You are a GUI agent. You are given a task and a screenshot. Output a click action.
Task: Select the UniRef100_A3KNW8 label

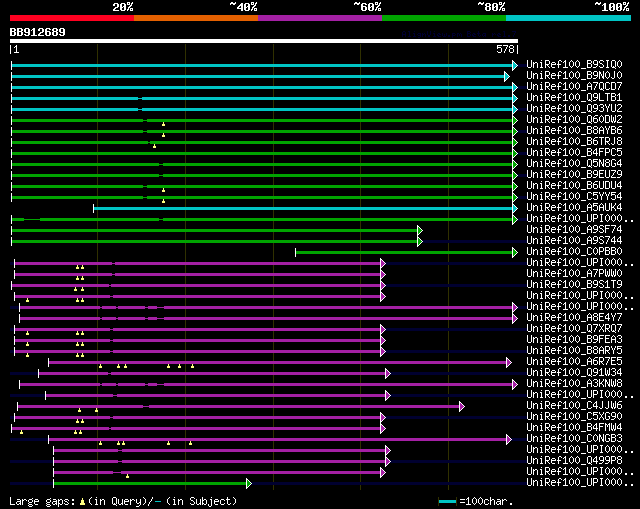click(x=574, y=384)
